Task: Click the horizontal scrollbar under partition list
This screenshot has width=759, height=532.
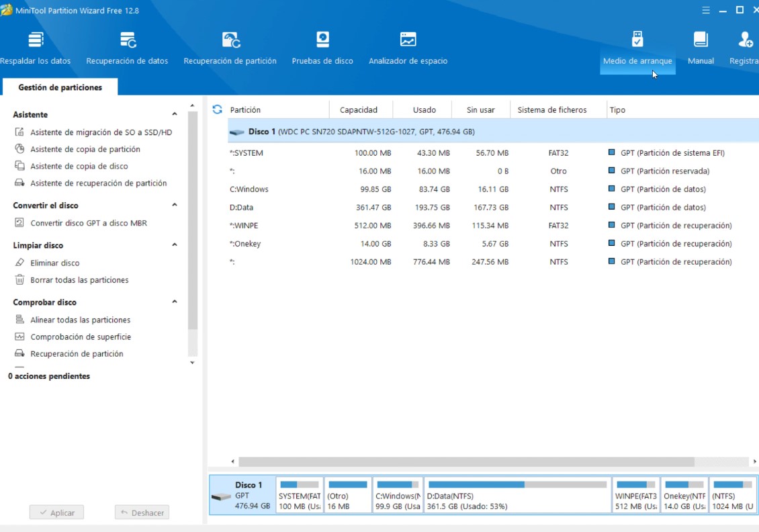Action: [x=465, y=461]
